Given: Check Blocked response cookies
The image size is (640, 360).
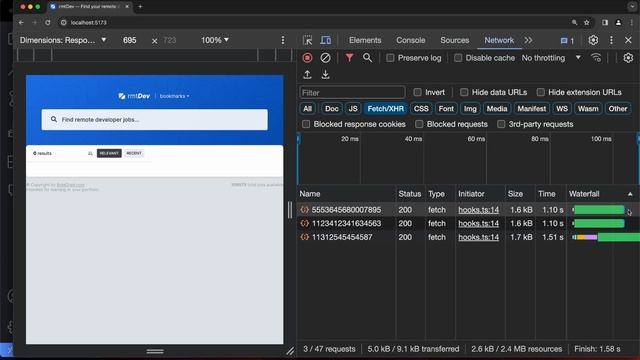Looking at the screenshot, I should point(306,124).
